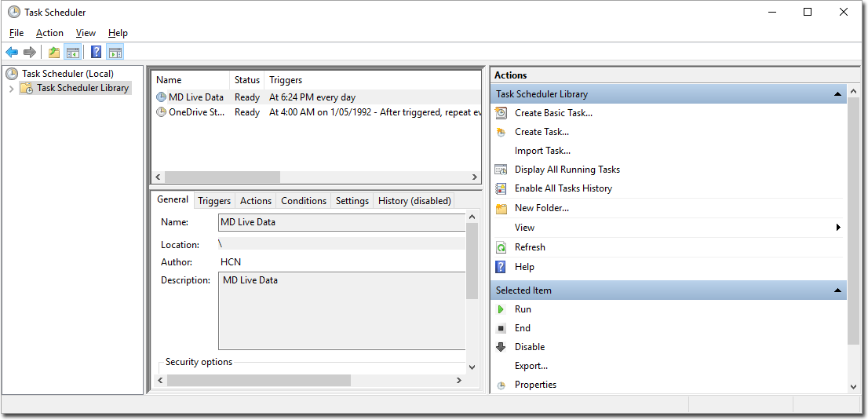Expand the Task Scheduler Library tree node
The image size is (868, 420).
[x=11, y=89]
